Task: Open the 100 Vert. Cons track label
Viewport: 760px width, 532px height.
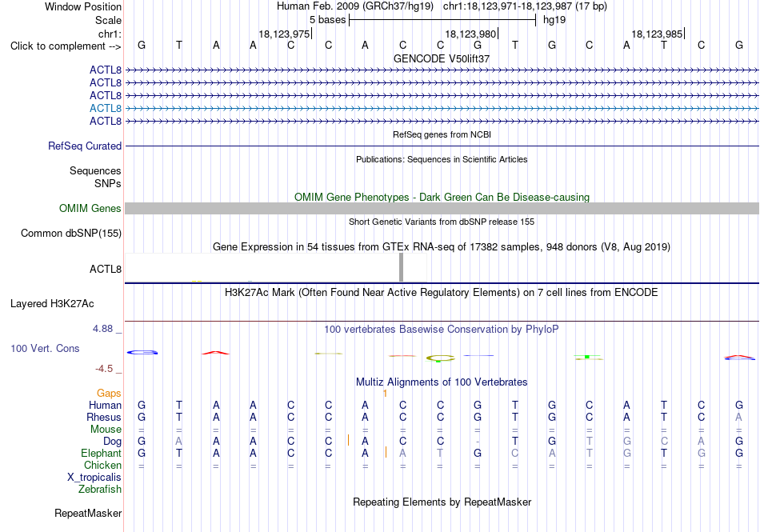Action: click(45, 348)
